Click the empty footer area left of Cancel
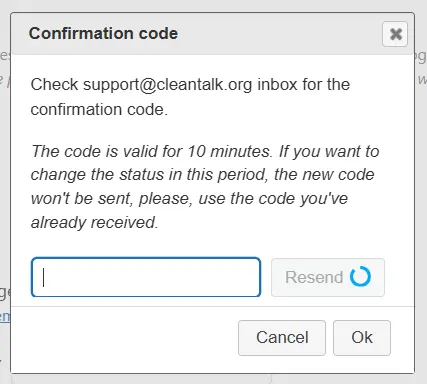The width and height of the screenshot is (427, 384). [x=125, y=338]
